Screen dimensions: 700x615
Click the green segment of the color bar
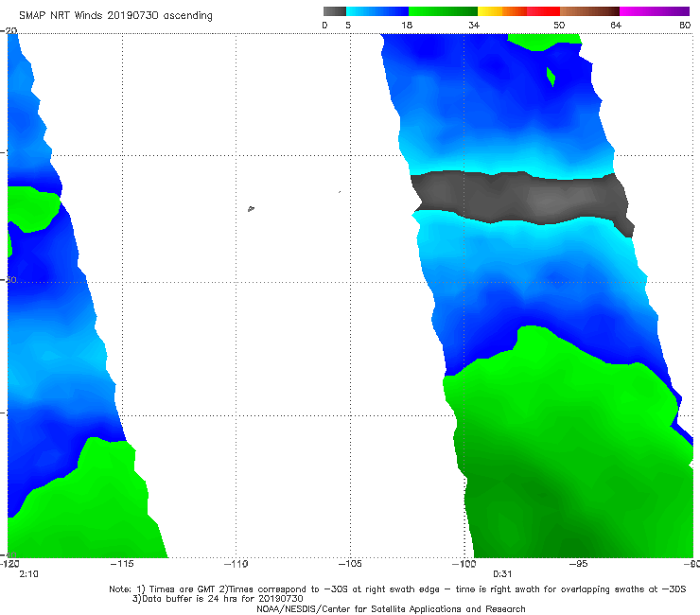[443, 11]
